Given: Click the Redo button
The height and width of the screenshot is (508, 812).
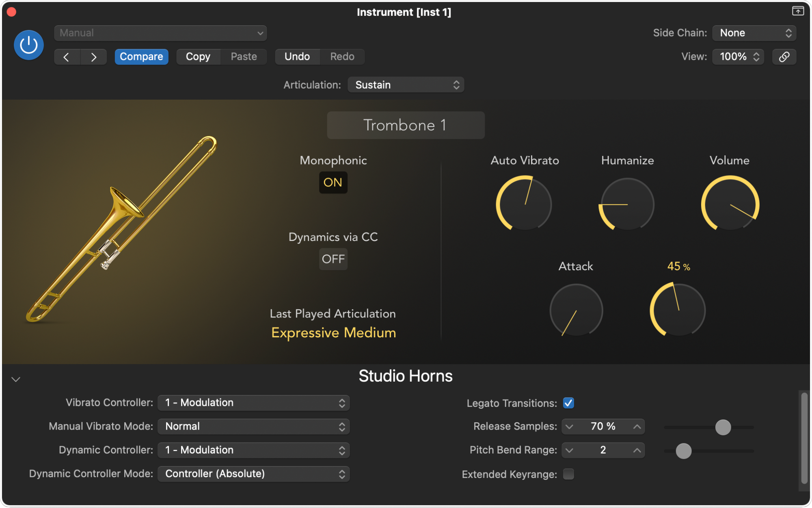Looking at the screenshot, I should (x=342, y=57).
